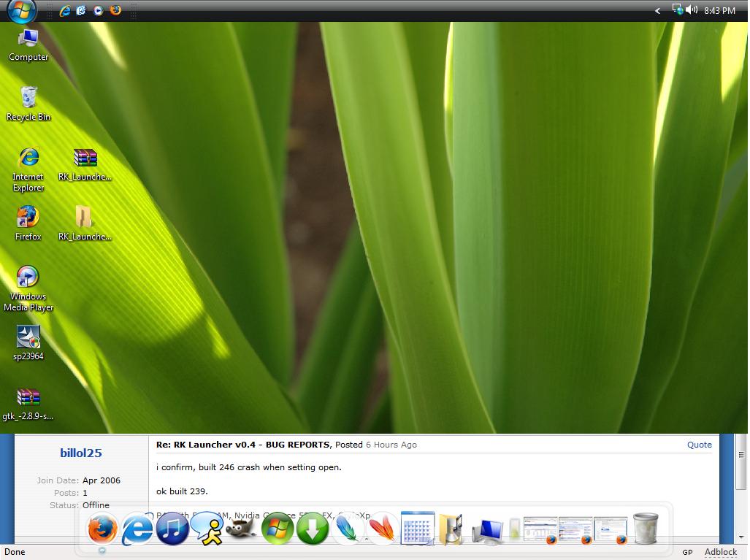Click the green download arrow dock icon
The height and width of the screenshot is (560, 750).
click(313, 529)
